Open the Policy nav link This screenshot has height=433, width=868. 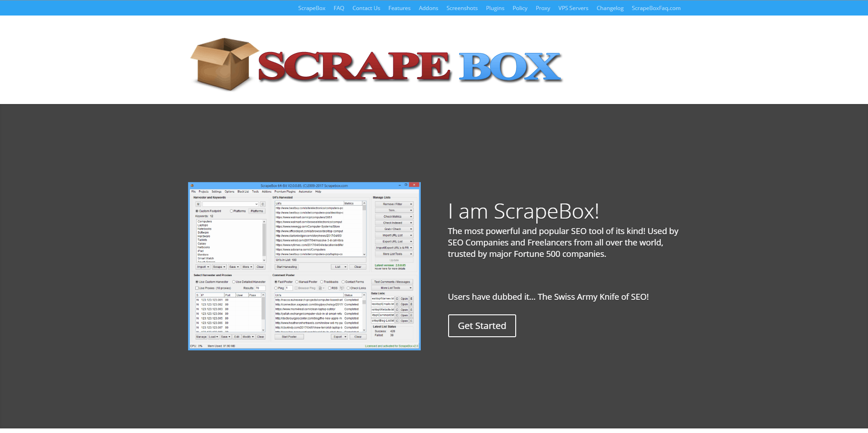click(520, 8)
